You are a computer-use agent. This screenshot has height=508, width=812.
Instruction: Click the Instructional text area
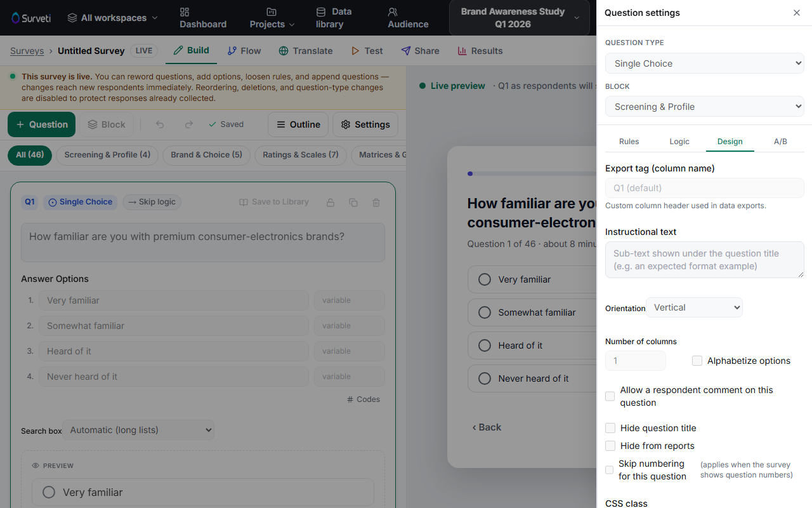705,260
